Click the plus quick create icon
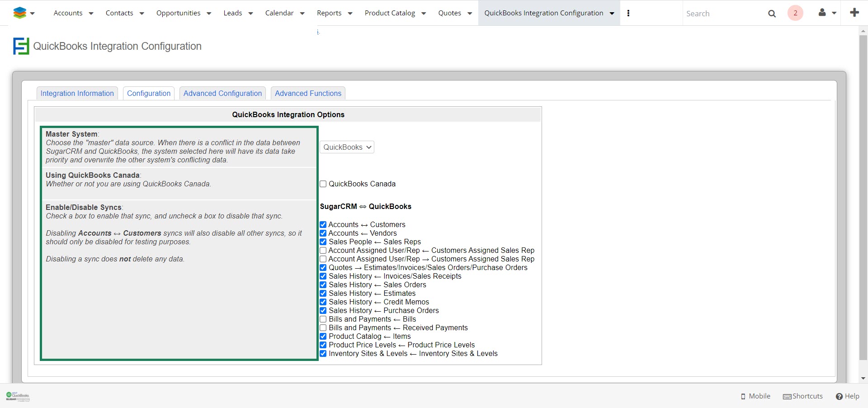Screen dimensions: 868x408 [x=854, y=13]
